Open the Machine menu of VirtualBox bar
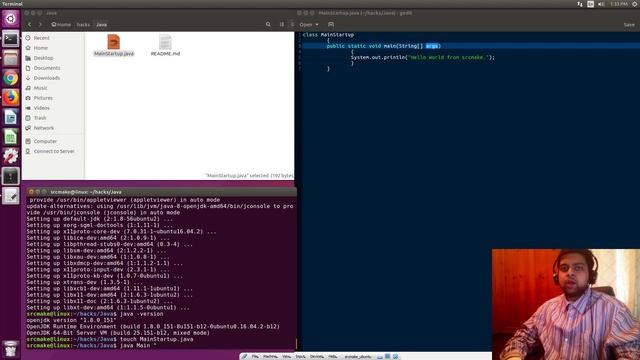This screenshot has height=360, width=640. pyautogui.click(x=270, y=357)
